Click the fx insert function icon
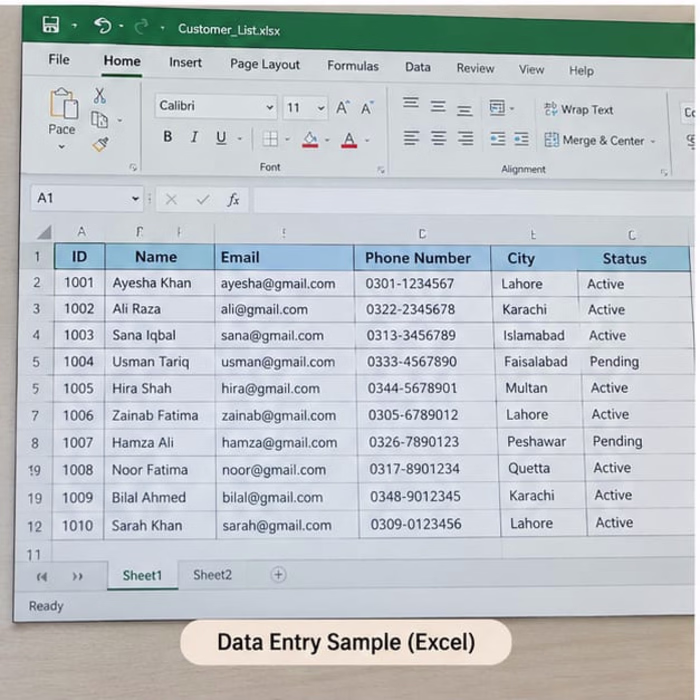This screenshot has width=700, height=700. [233, 199]
